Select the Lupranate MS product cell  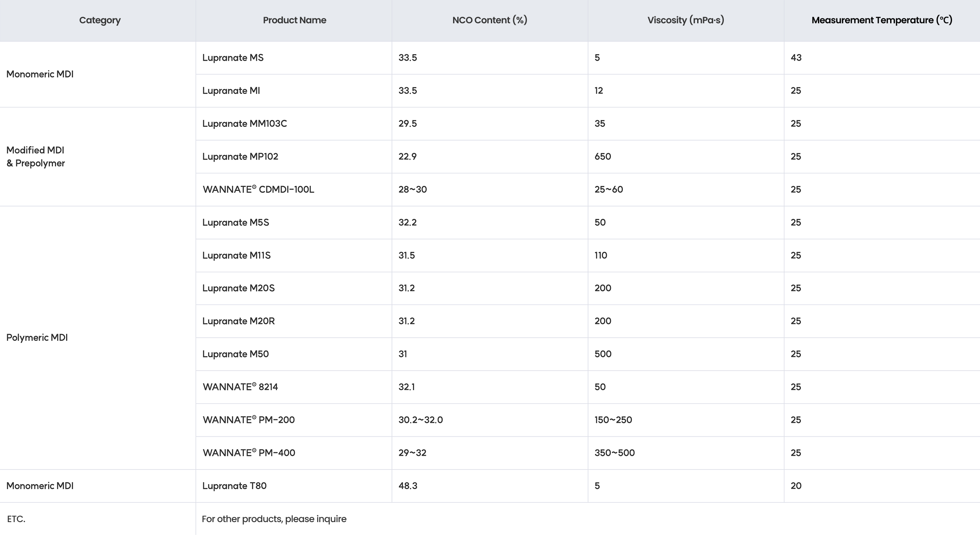(233, 58)
